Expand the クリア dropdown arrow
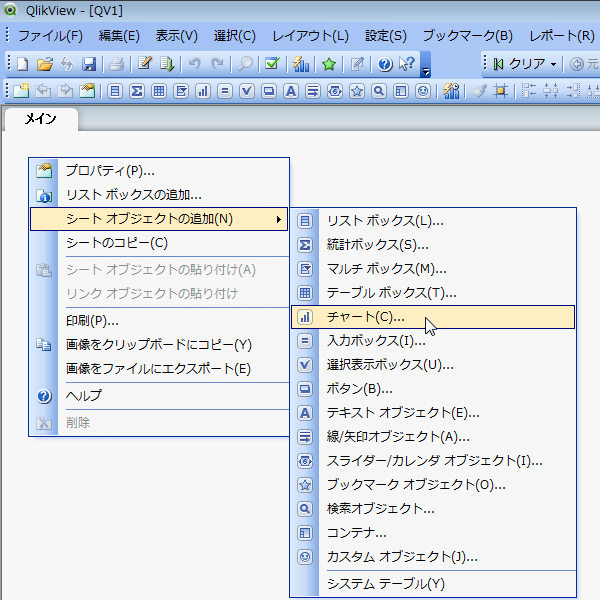600x600 pixels. click(553, 64)
